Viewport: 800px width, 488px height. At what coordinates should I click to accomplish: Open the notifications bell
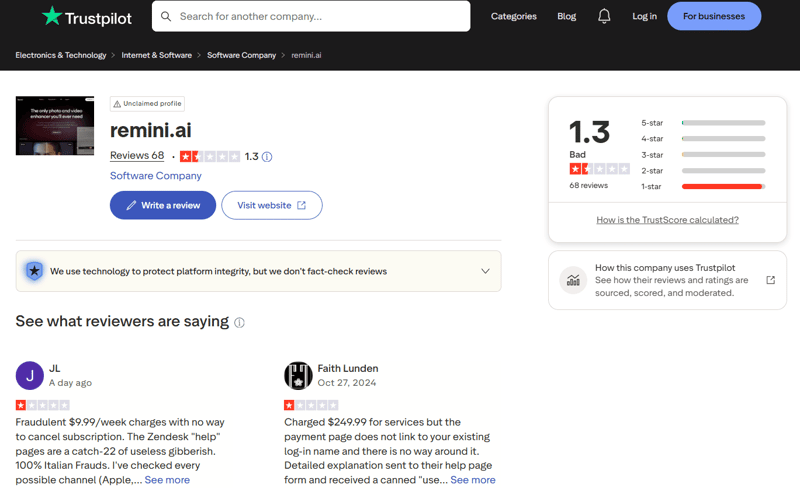(604, 16)
